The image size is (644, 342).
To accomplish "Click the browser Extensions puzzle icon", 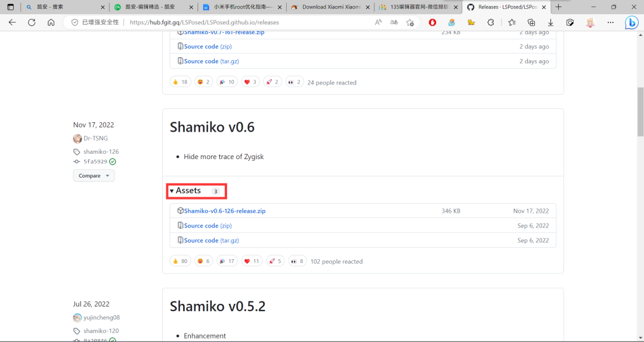I will (491, 22).
